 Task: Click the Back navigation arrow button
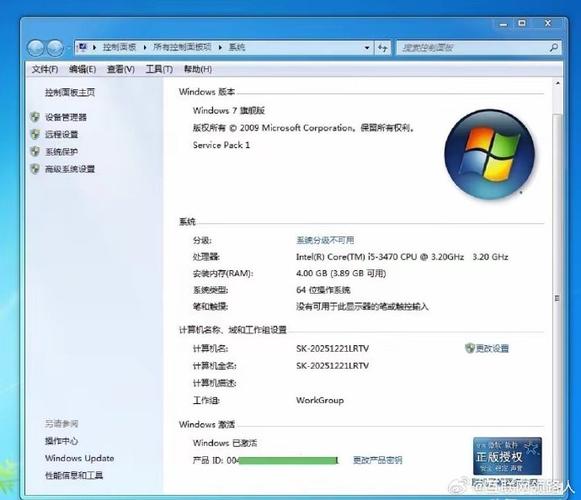click(36, 48)
